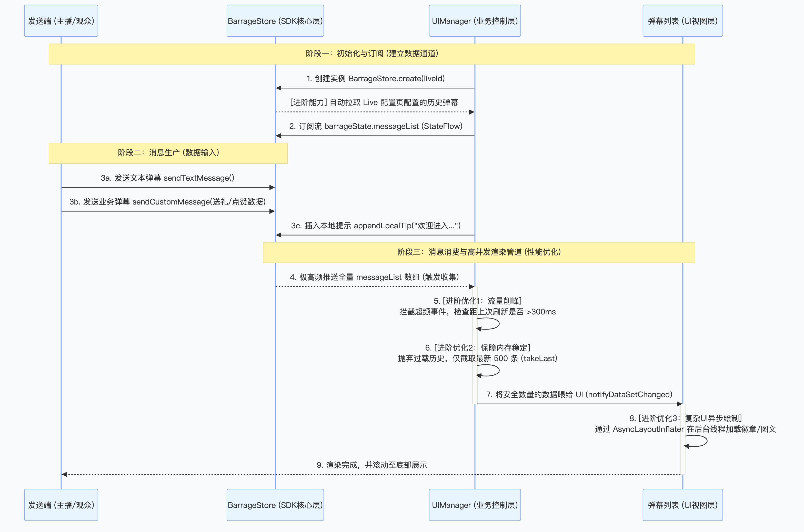The height and width of the screenshot is (532, 804).
Task: Select the 阶段三 消息消费 yellow note banner
Action: [x=479, y=252]
